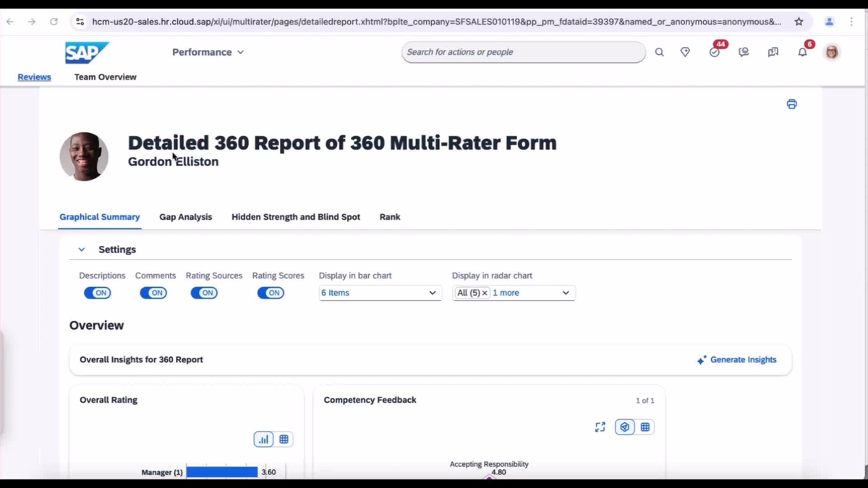Open the search magnifier icon
This screenshot has height=488, width=868.
pos(659,52)
